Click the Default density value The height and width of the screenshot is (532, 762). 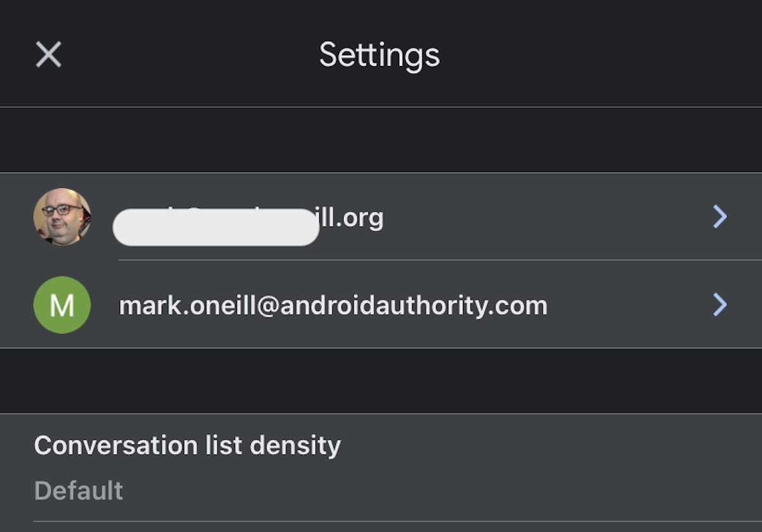[x=79, y=491]
